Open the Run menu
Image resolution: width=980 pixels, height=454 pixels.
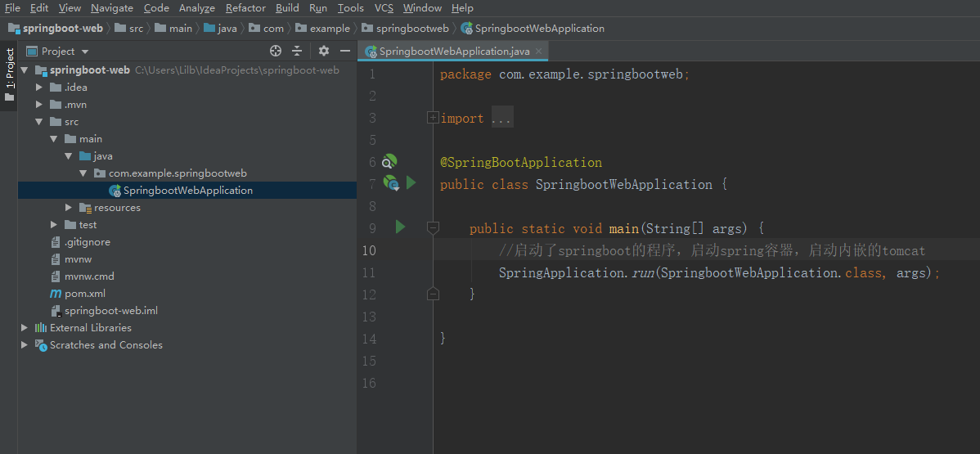tap(318, 8)
